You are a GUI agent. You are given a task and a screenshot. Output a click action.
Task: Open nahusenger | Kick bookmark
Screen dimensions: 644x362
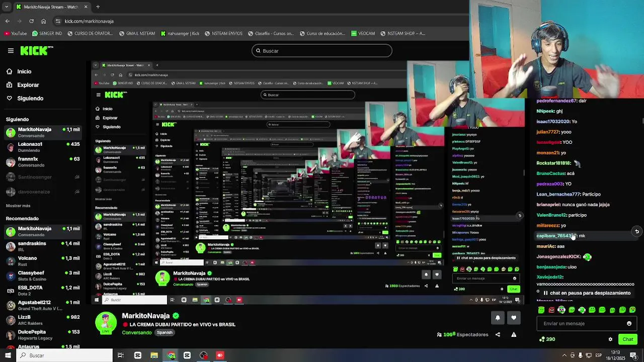point(180,34)
